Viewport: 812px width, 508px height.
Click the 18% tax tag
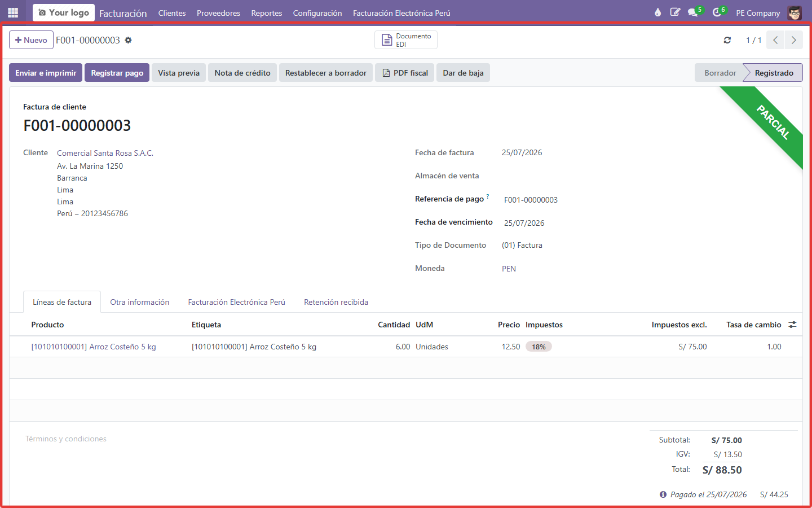(539, 347)
